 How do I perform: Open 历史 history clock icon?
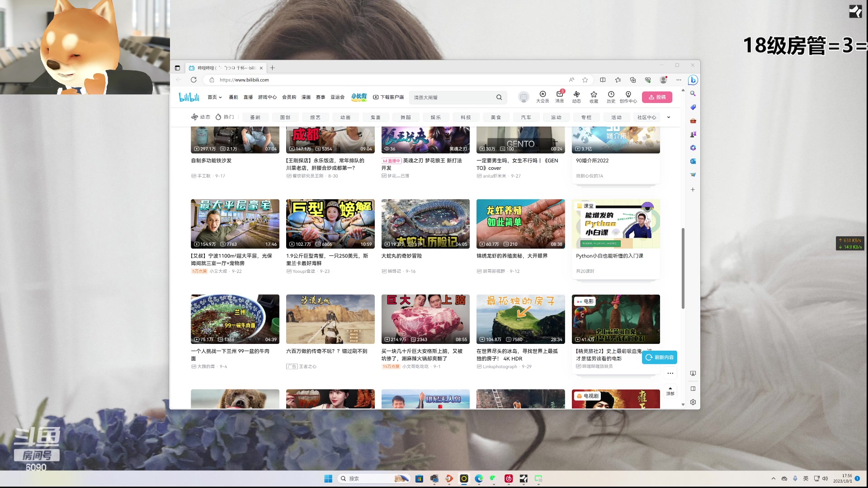pyautogui.click(x=611, y=97)
